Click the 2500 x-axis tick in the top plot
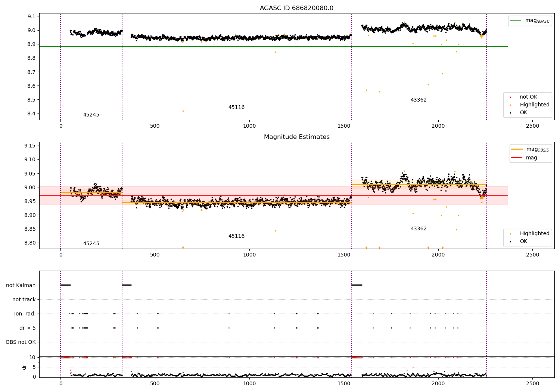The image size is (560, 392). (x=532, y=126)
